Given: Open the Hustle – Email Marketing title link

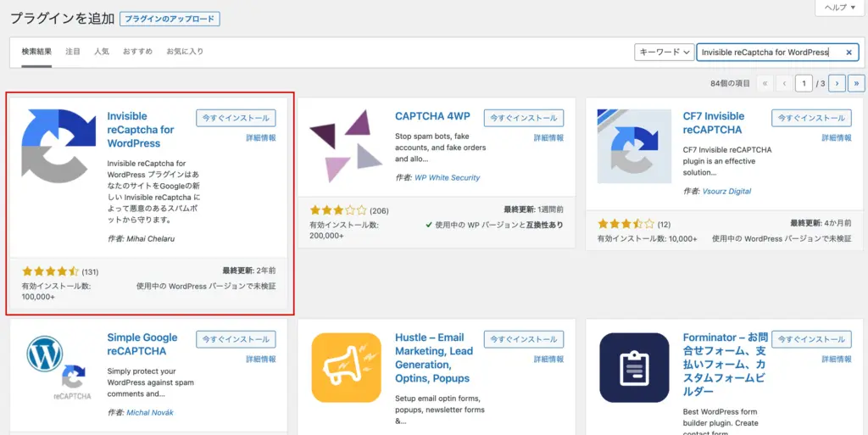Looking at the screenshot, I should (x=434, y=358).
